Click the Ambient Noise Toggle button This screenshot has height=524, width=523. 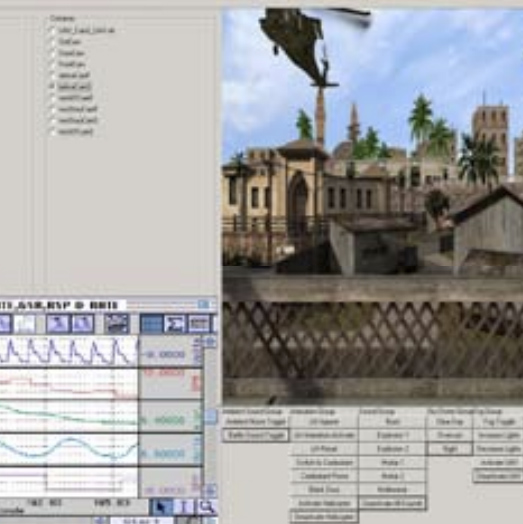pos(256,422)
